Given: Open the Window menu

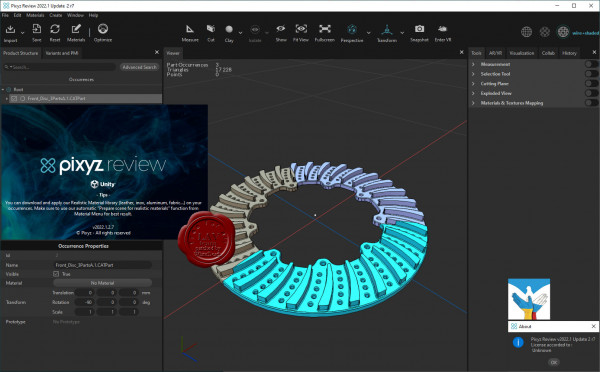Looking at the screenshot, I should 75,15.
